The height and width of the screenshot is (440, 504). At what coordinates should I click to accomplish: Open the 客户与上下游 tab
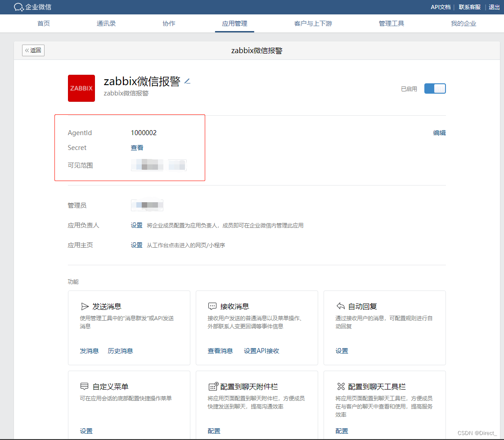[x=313, y=23]
